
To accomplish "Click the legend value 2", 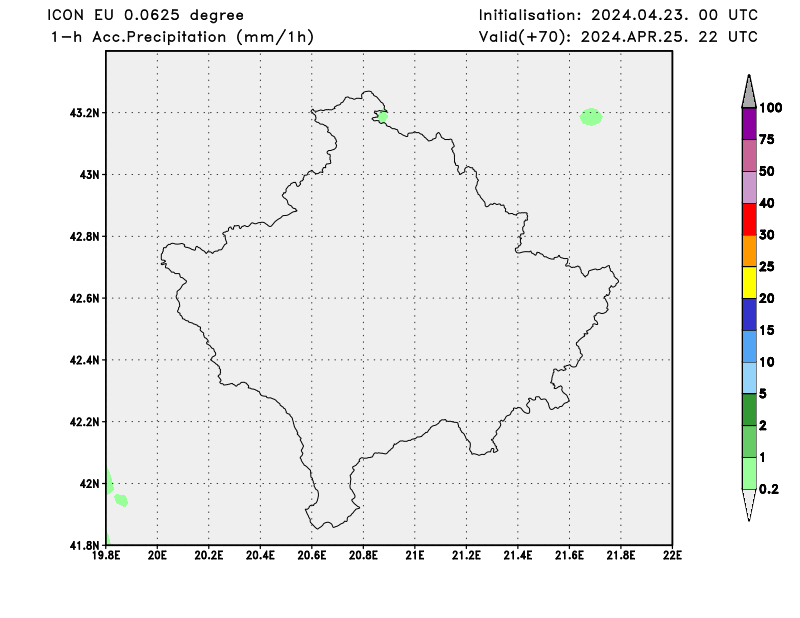I will 763,426.
